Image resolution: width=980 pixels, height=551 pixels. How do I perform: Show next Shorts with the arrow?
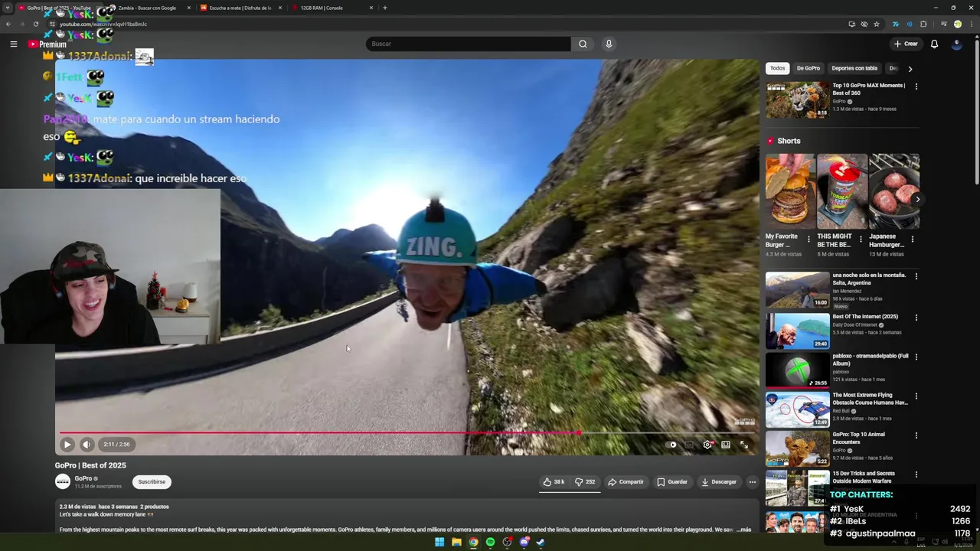pyautogui.click(x=917, y=200)
